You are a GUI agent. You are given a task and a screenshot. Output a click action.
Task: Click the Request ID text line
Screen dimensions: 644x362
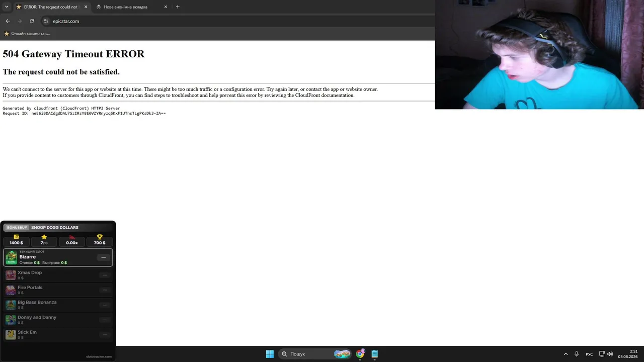[84, 114]
